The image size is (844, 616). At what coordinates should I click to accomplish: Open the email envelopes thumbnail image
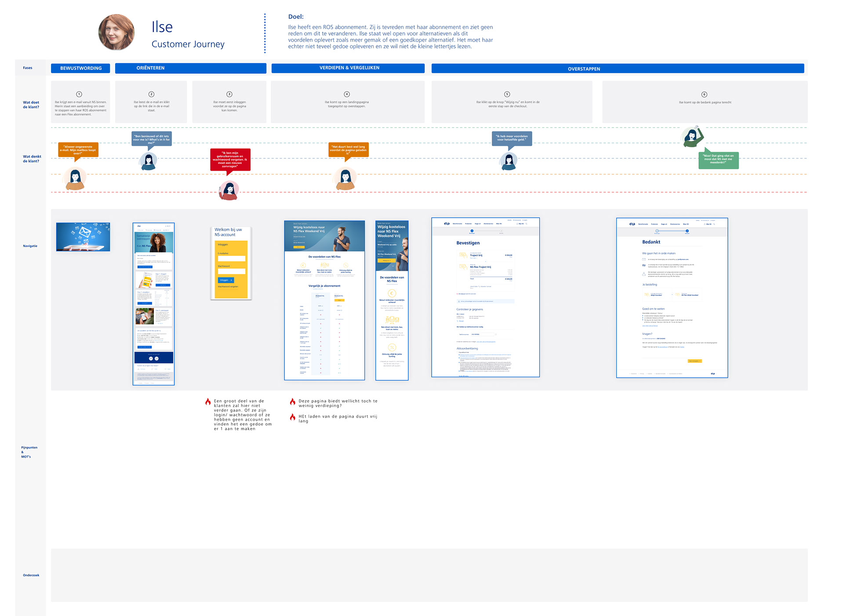pyautogui.click(x=83, y=237)
